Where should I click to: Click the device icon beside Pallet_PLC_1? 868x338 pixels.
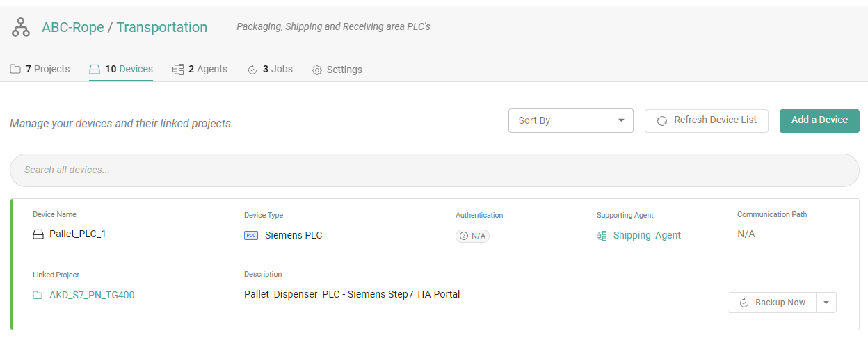point(38,234)
